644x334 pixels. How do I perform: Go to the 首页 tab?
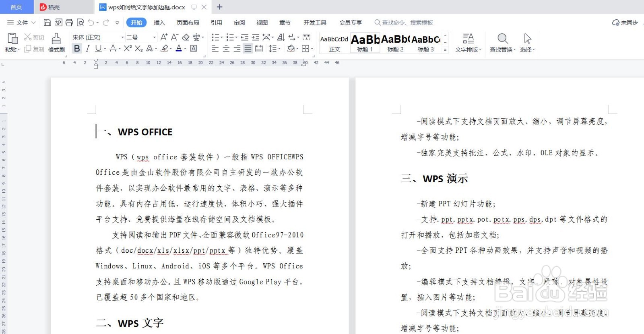17,7
